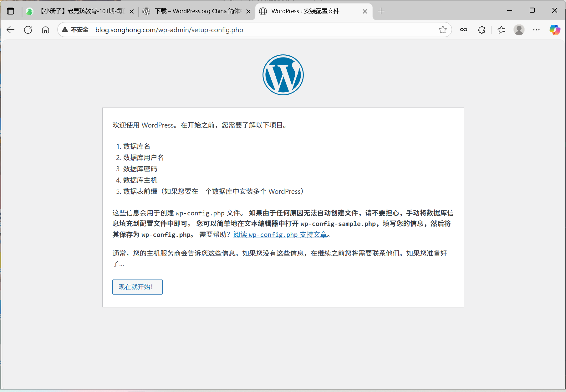The image size is (566, 392).
Task: Open the Extensions puzzle icon
Action: pyautogui.click(x=482, y=30)
